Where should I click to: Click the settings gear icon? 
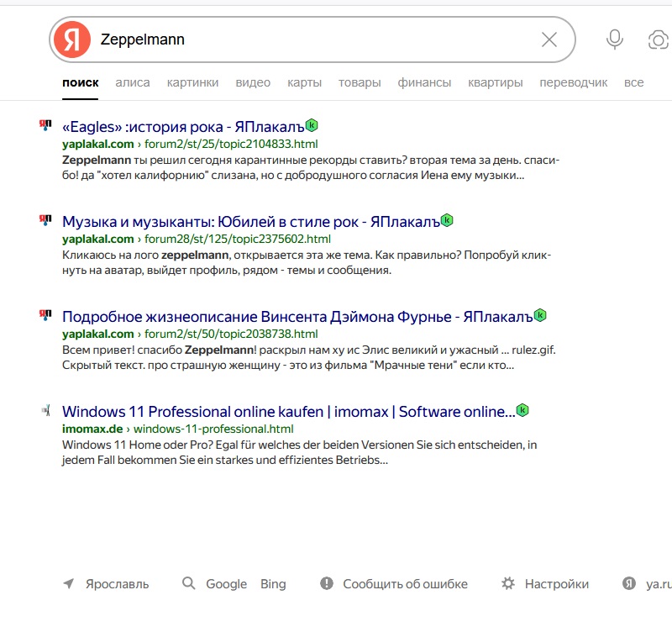click(508, 583)
